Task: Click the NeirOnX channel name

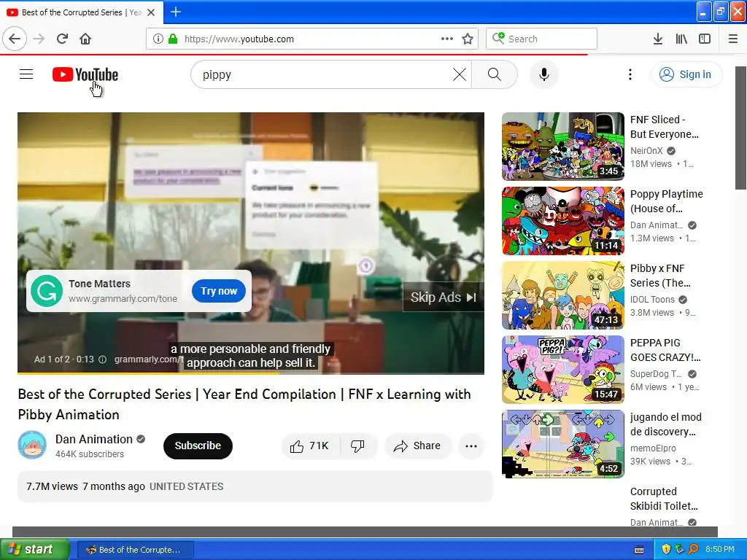Action: (x=646, y=151)
